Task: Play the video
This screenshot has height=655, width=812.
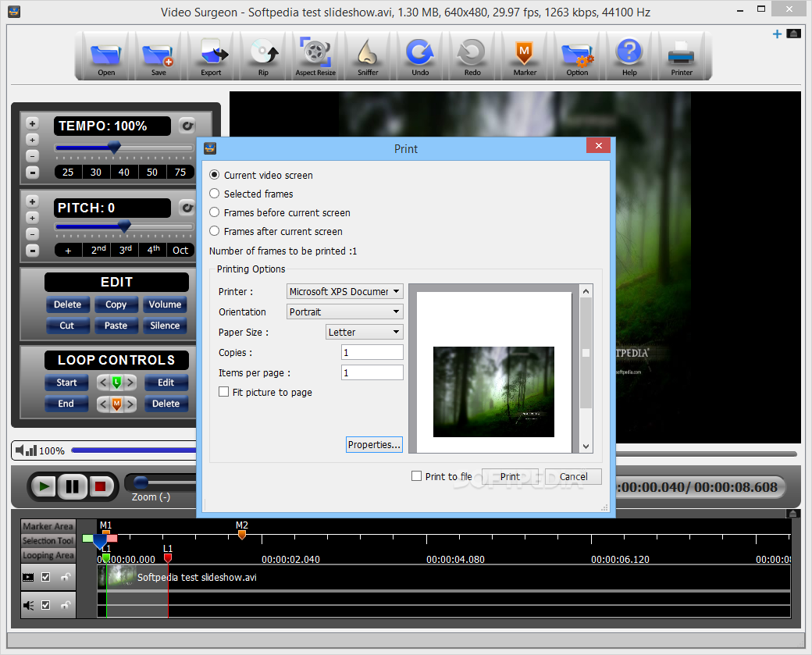Action: click(x=44, y=486)
